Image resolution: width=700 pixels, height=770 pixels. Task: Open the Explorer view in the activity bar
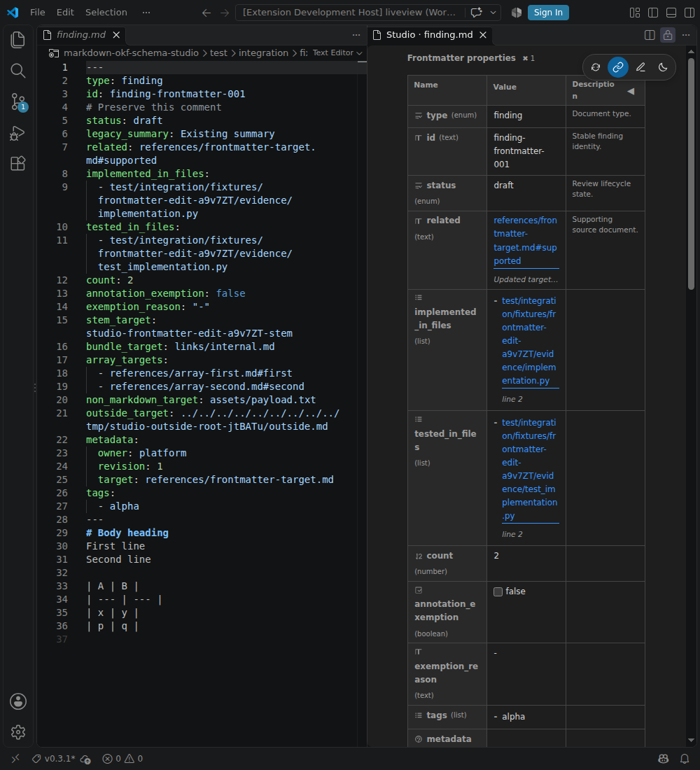pos(18,40)
